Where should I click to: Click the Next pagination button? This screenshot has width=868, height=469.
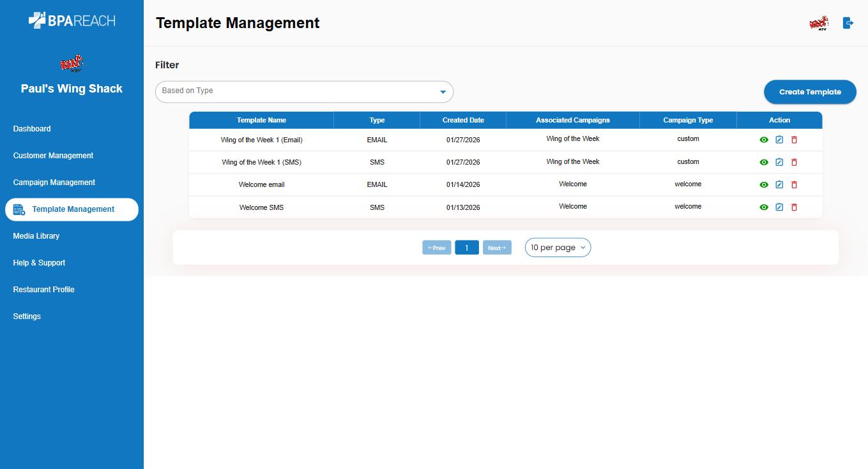click(497, 248)
